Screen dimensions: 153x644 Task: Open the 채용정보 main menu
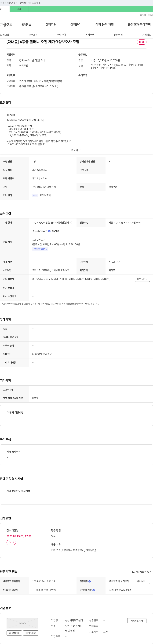pyautogui.click(x=26, y=24)
